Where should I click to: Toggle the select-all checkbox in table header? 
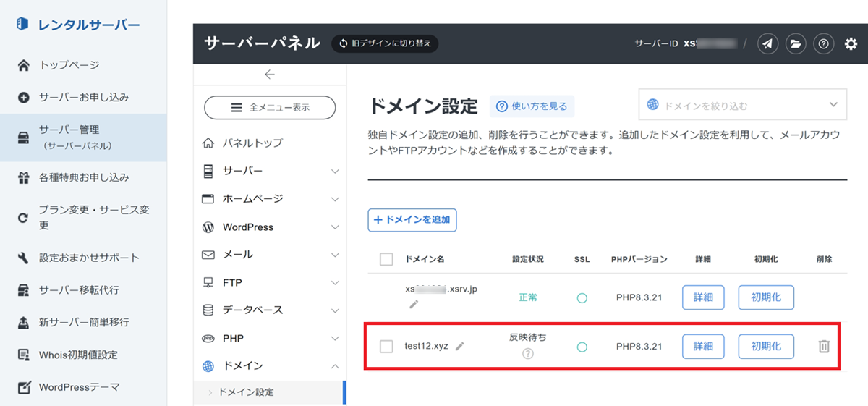click(x=386, y=259)
